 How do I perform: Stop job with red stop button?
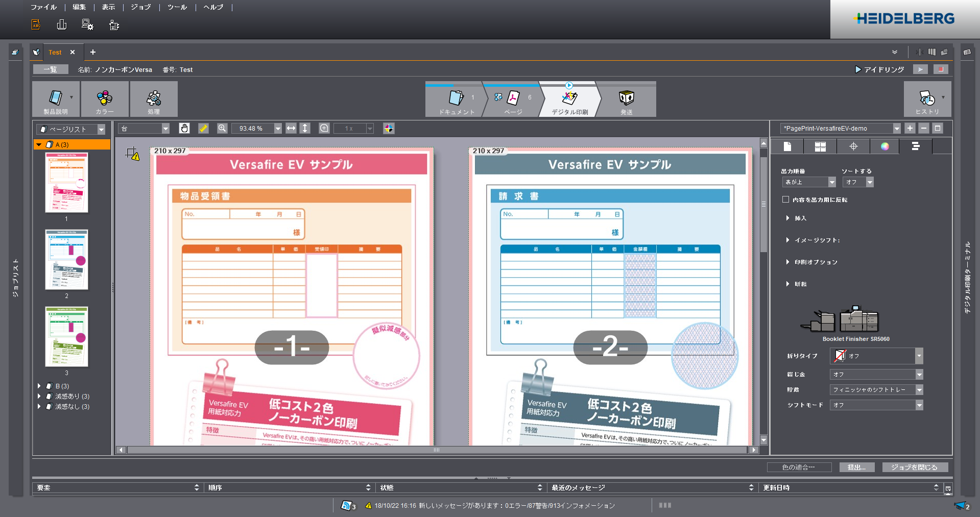[941, 69]
